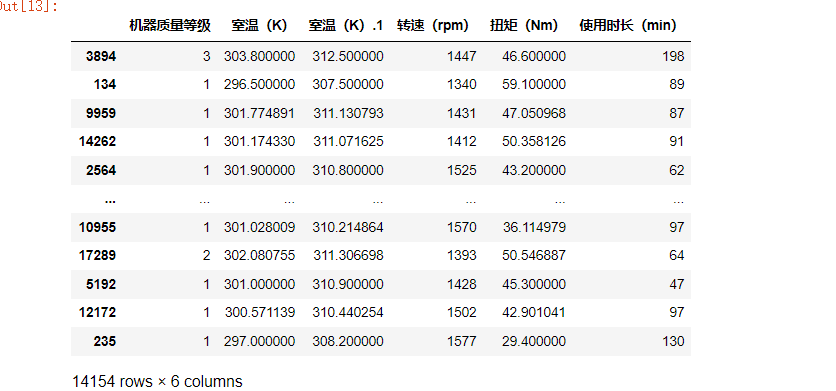
Task: Click value 301.774891 in row 9959
Action: point(260,114)
